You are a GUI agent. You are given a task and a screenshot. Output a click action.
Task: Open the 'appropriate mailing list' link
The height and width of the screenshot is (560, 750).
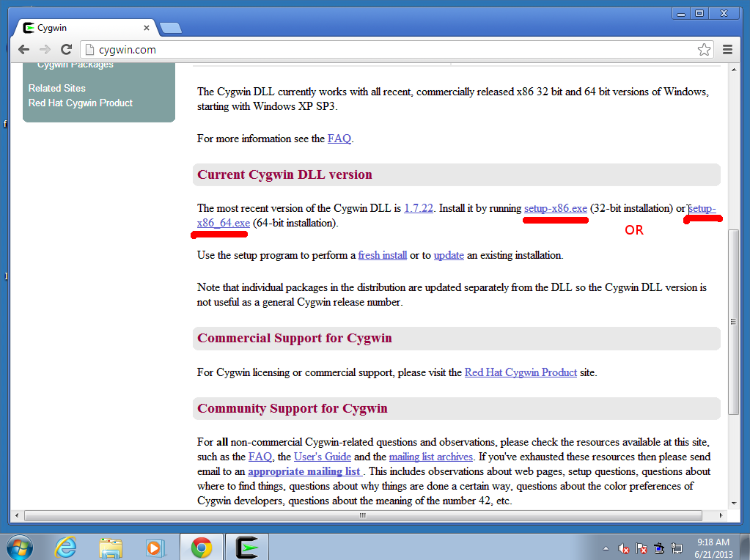click(305, 471)
